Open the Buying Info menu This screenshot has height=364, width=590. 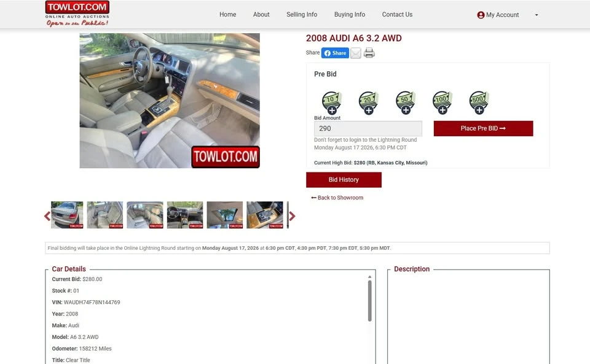pyautogui.click(x=350, y=14)
